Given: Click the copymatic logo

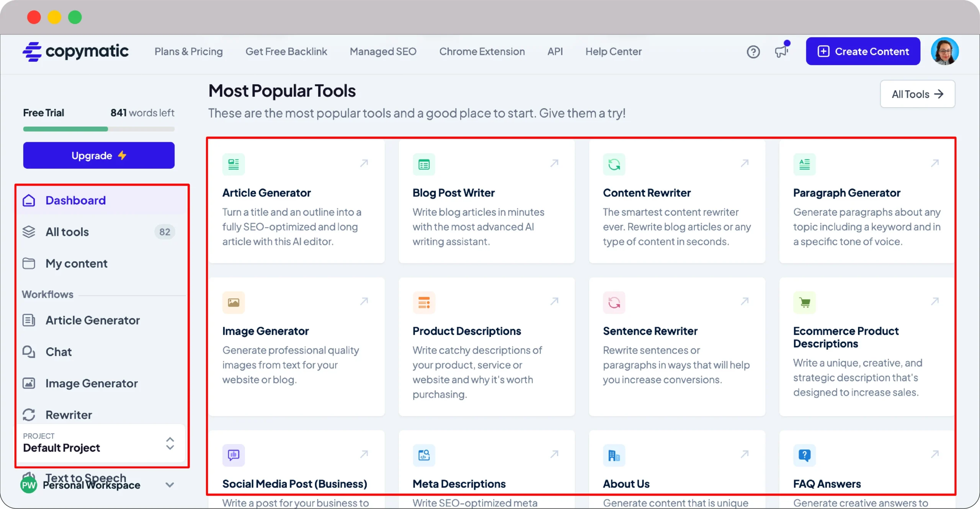Looking at the screenshot, I should click(x=75, y=51).
